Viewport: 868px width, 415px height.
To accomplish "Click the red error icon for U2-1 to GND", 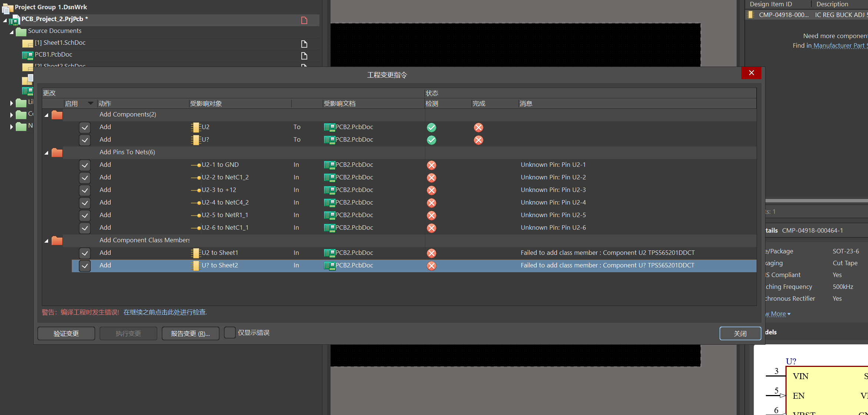I will click(x=431, y=165).
